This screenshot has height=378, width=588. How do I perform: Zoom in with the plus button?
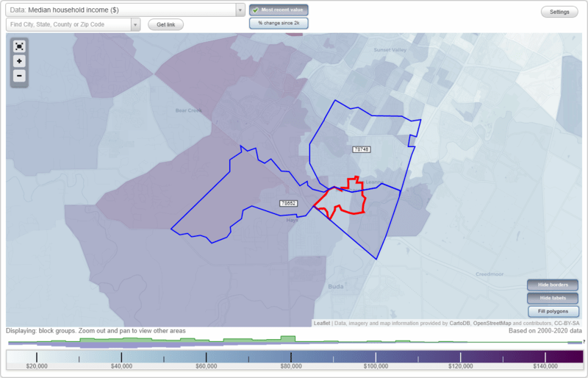click(19, 61)
